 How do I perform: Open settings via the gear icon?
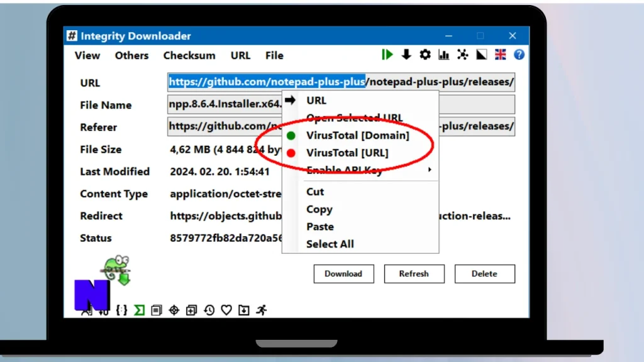click(x=425, y=55)
